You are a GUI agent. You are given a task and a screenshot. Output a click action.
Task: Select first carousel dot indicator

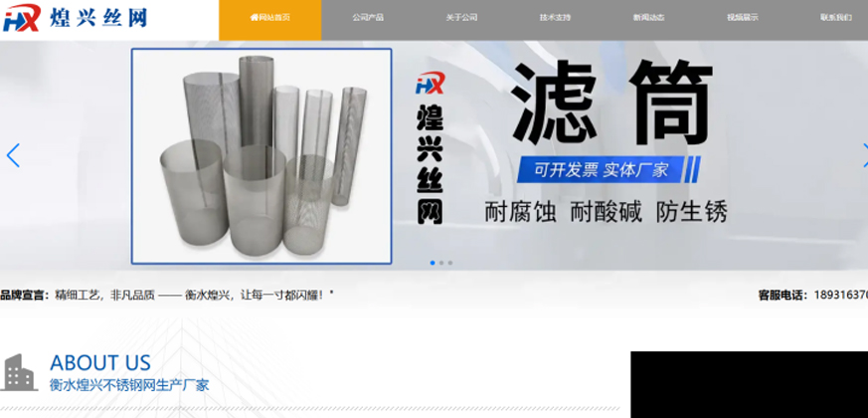click(x=433, y=263)
